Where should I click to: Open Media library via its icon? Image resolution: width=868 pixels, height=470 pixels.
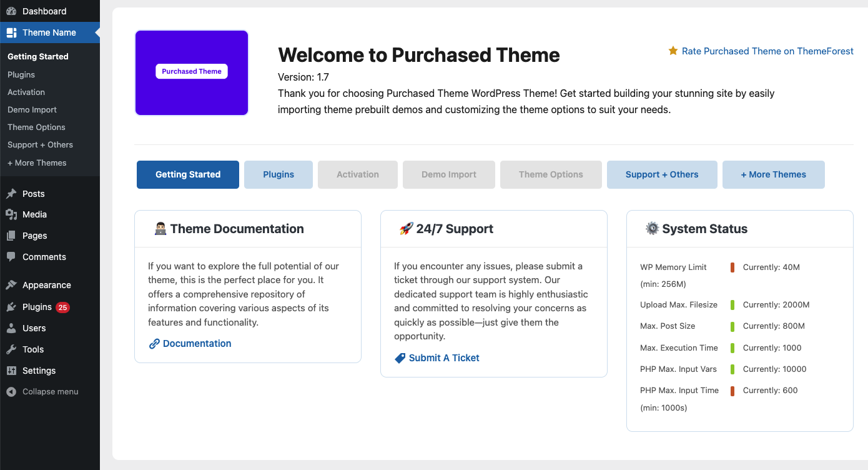click(x=11, y=214)
